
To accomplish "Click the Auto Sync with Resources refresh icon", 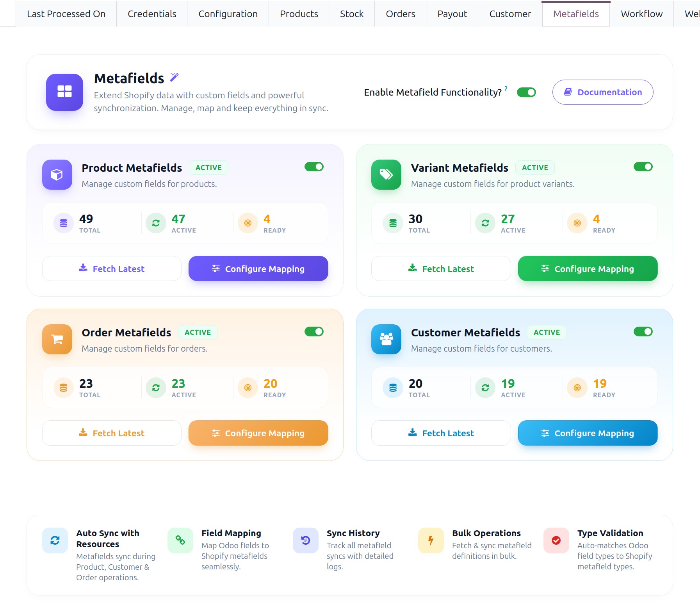I will [55, 540].
